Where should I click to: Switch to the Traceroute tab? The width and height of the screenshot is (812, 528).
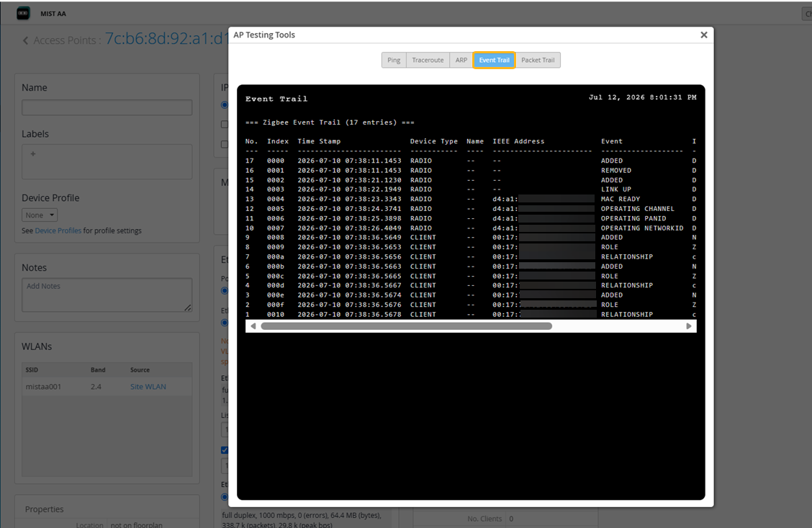click(x=428, y=60)
